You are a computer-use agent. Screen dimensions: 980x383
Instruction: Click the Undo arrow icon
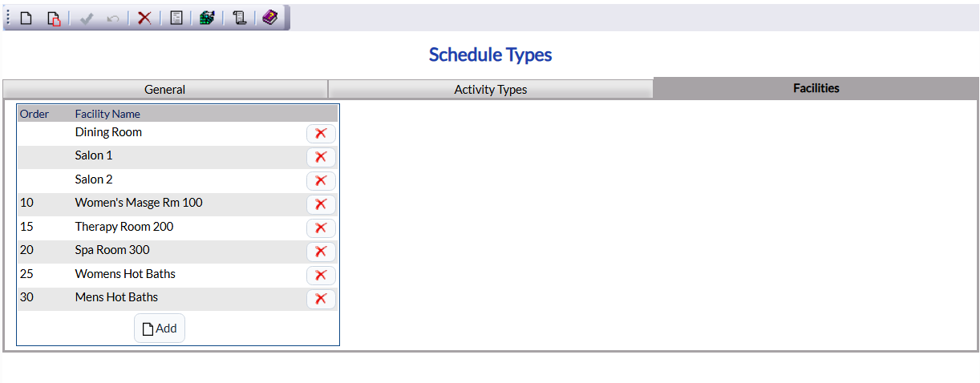click(x=112, y=18)
